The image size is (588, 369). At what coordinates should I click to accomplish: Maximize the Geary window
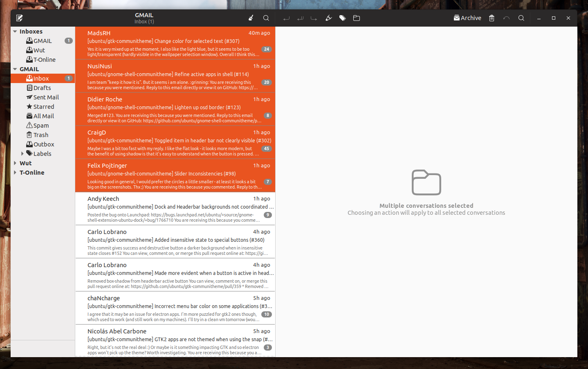(x=554, y=18)
